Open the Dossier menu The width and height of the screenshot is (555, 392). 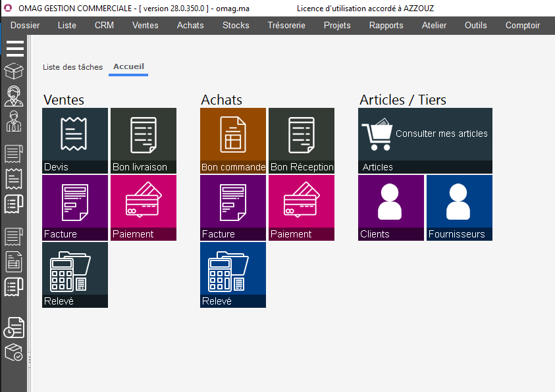[x=25, y=26]
